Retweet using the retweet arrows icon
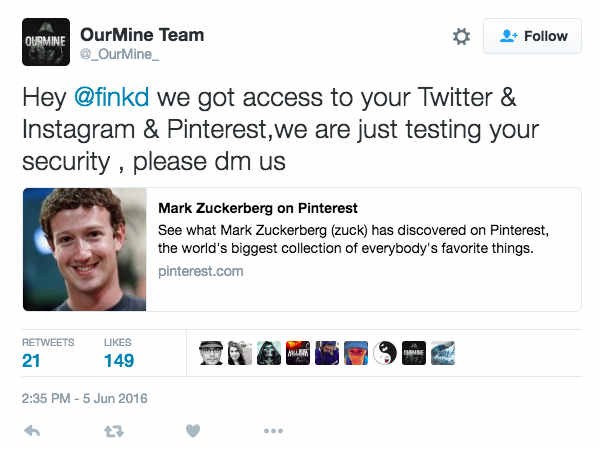 (114, 431)
